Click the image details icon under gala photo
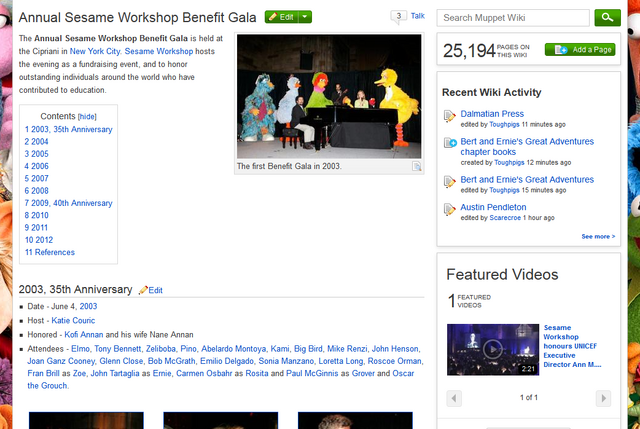Image resolution: width=640 pixels, height=429 pixels. (416, 166)
